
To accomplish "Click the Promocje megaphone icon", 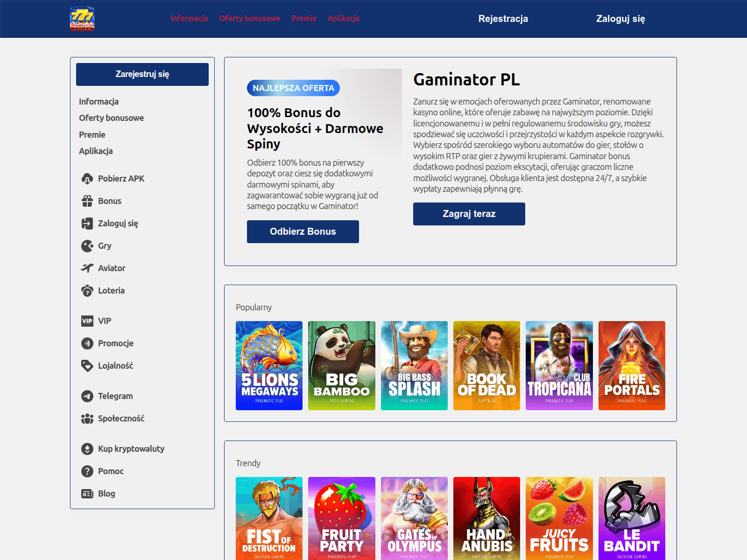I will point(87,343).
